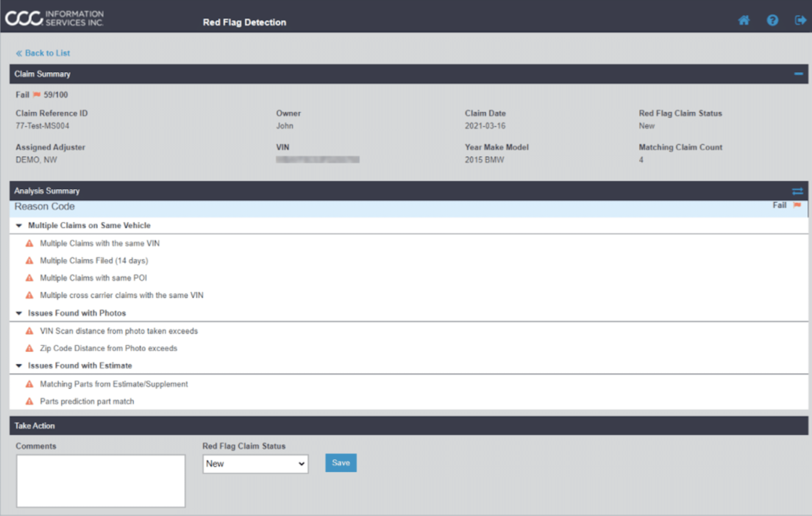
Task: Click the red flag in Reason Code row
Action: coord(797,205)
